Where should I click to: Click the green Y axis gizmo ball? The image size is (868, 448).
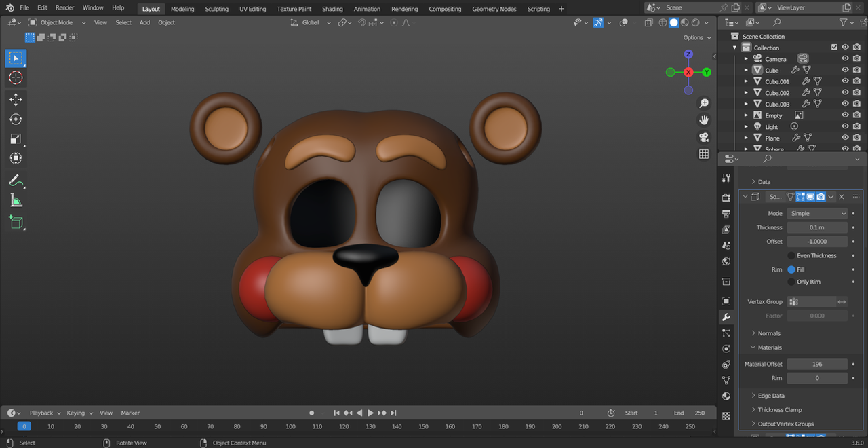click(707, 72)
